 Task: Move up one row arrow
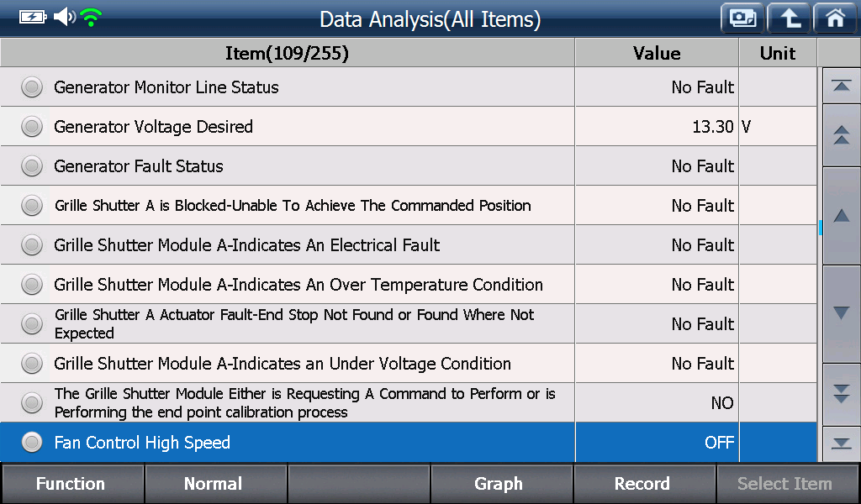(x=841, y=216)
